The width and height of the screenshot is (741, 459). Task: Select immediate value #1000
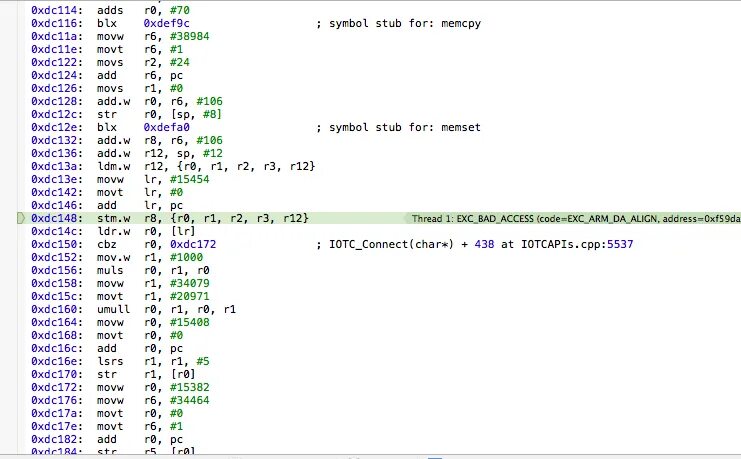click(186, 257)
